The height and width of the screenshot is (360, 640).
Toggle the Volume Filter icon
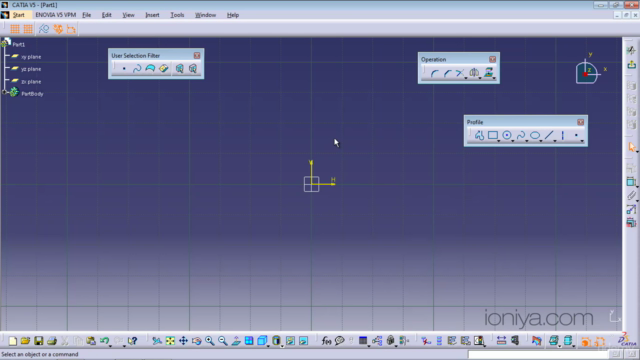pos(164,69)
